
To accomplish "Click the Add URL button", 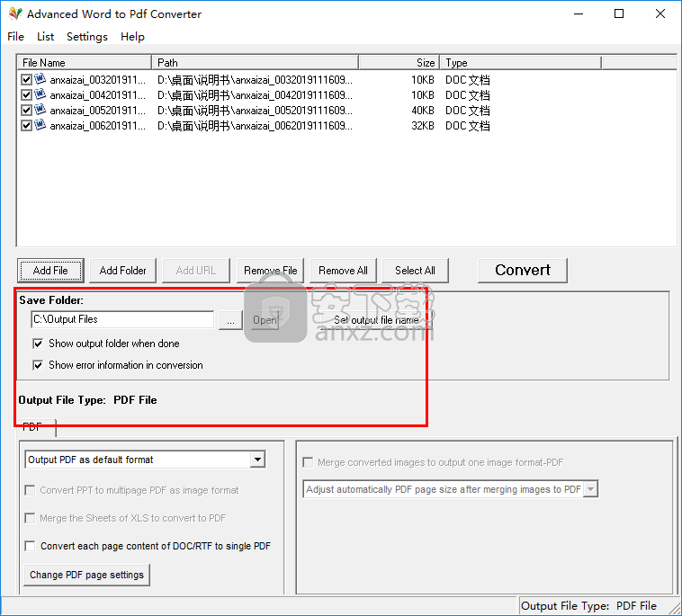I will (x=196, y=271).
